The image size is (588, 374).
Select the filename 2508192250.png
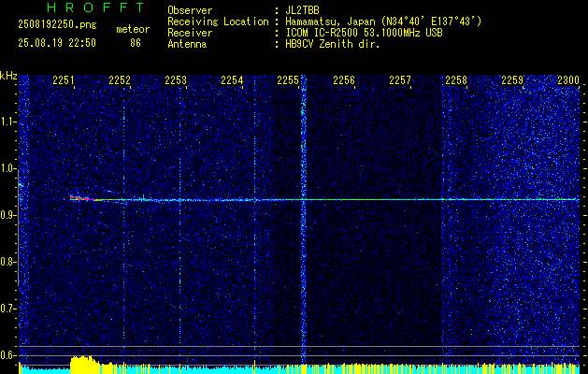point(57,25)
